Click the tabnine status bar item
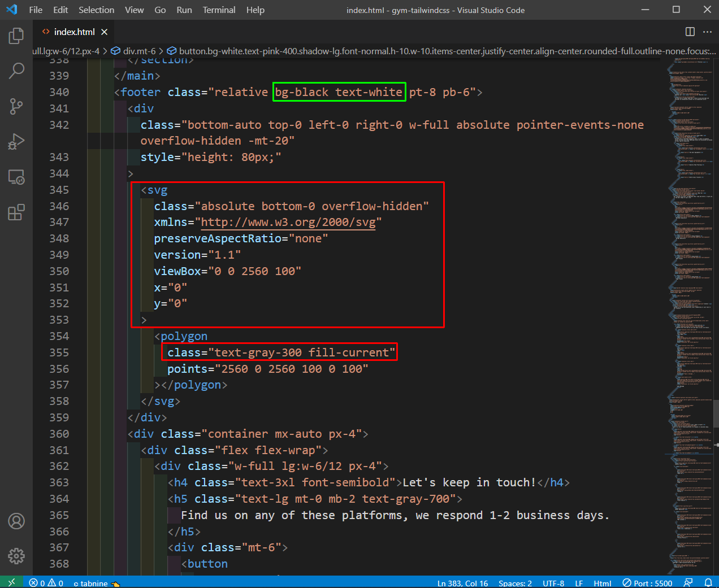The height and width of the screenshot is (588, 719). 97,583
